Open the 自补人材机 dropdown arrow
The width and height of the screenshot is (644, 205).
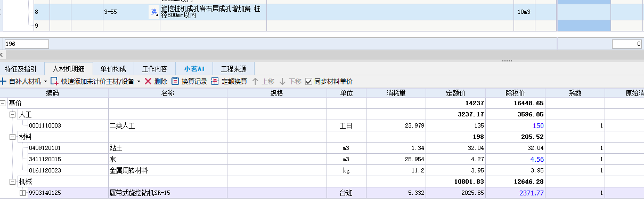pyautogui.click(x=46, y=82)
